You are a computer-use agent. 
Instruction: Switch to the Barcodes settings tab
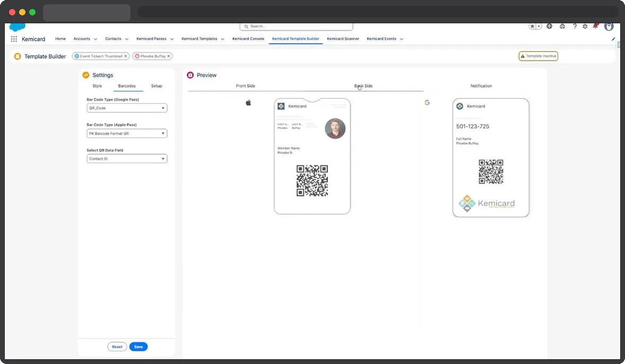[x=127, y=86]
